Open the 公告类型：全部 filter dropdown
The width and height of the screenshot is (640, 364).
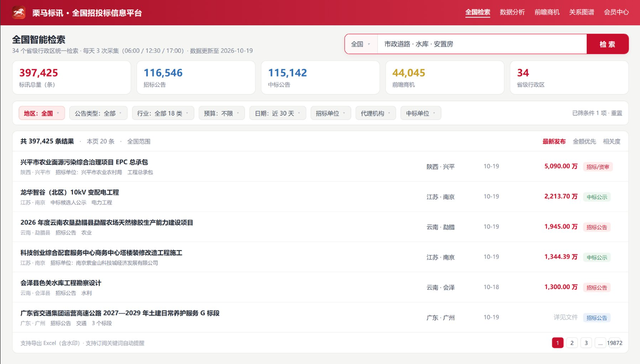pyautogui.click(x=98, y=114)
